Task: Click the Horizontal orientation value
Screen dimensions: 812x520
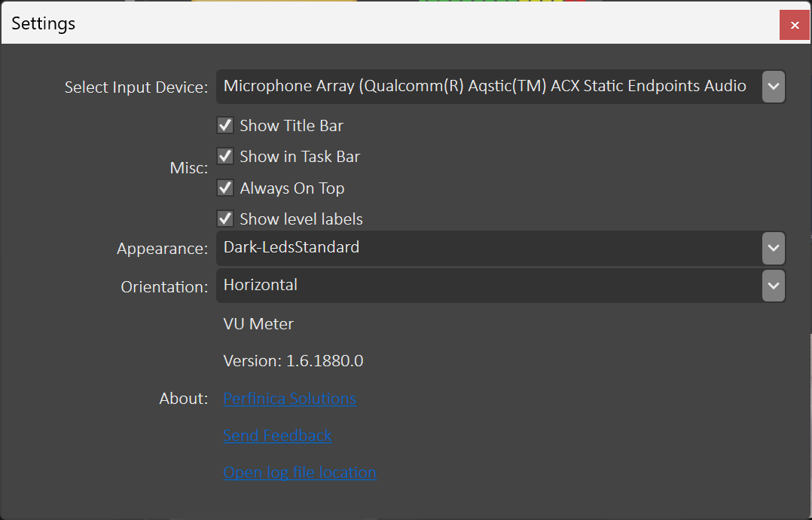Action: pyautogui.click(x=260, y=286)
